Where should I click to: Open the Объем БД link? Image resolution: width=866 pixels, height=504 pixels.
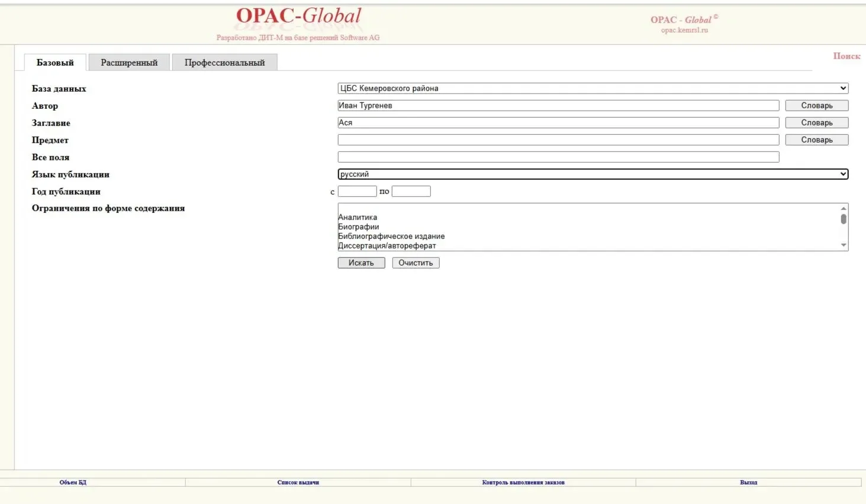click(73, 483)
